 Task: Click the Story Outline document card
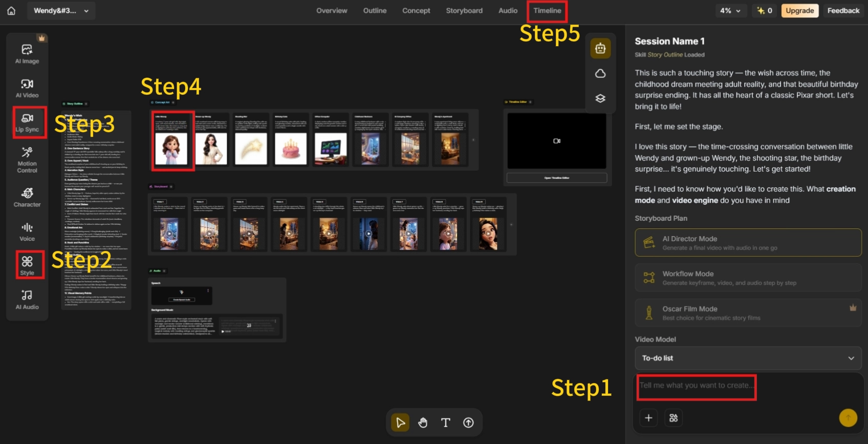click(96, 210)
